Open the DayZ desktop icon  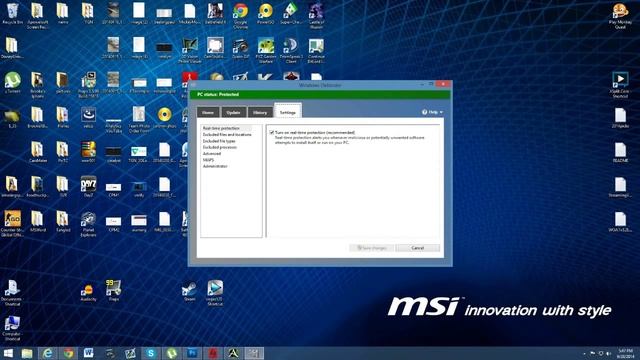click(x=89, y=187)
